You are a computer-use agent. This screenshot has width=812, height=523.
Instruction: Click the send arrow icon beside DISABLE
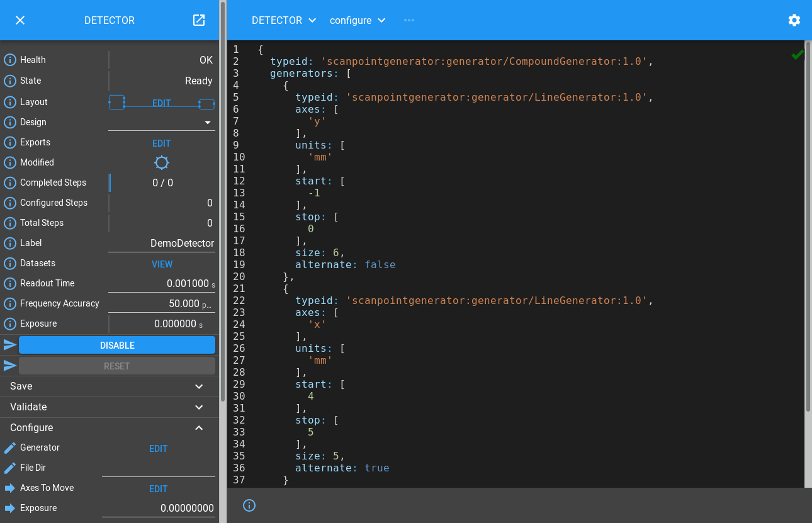point(10,345)
